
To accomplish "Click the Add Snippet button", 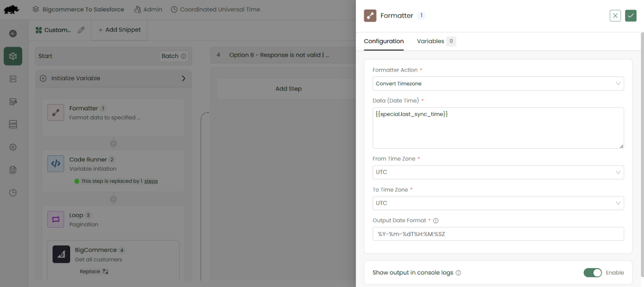I will click(x=119, y=30).
